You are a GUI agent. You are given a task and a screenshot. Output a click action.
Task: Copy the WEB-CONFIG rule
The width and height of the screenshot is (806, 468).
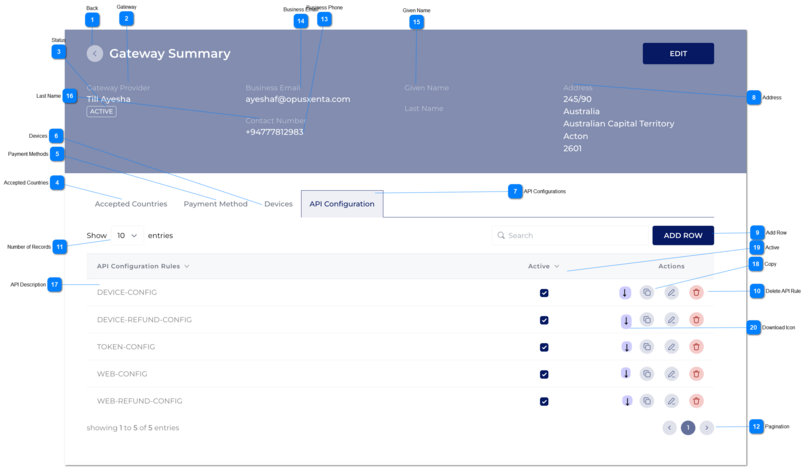(x=647, y=374)
